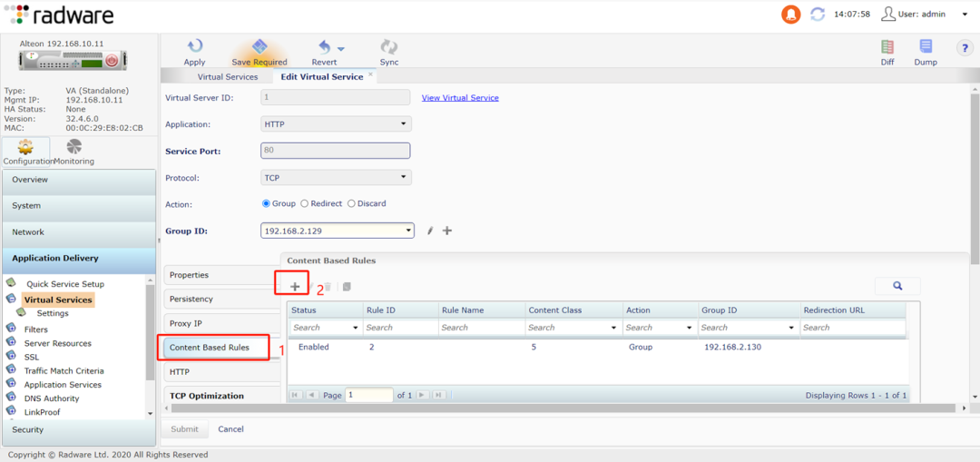Open the Content Based Rules side tab
980x462 pixels.
click(x=215, y=348)
